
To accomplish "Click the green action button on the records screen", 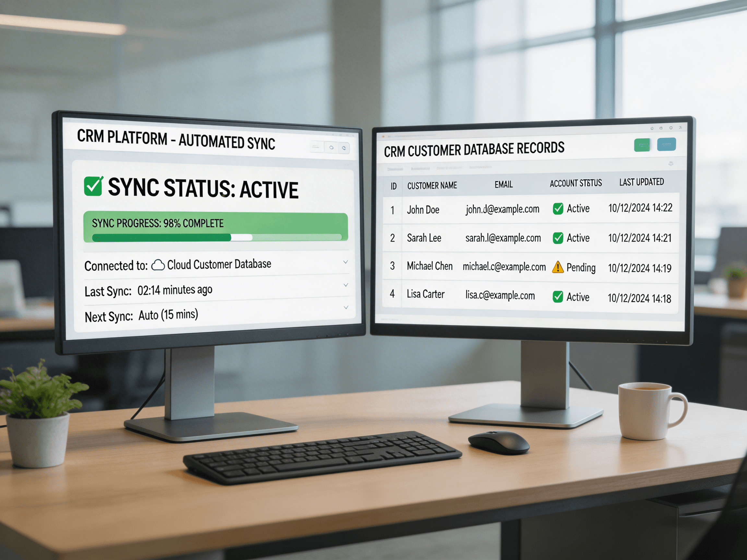I will (642, 146).
